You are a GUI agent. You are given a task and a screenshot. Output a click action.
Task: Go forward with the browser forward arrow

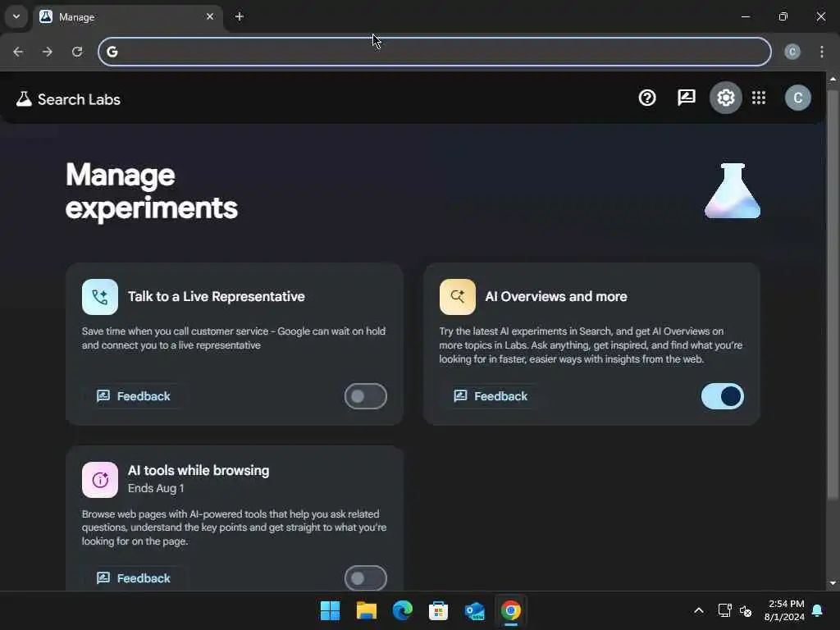48,52
